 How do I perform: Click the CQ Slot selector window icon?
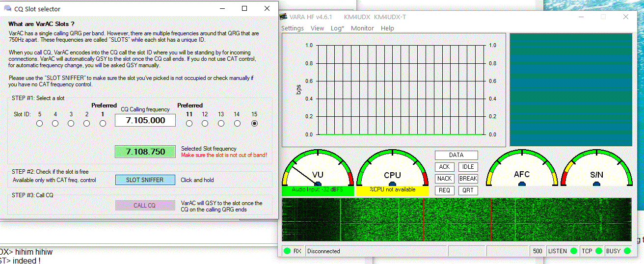(x=7, y=9)
